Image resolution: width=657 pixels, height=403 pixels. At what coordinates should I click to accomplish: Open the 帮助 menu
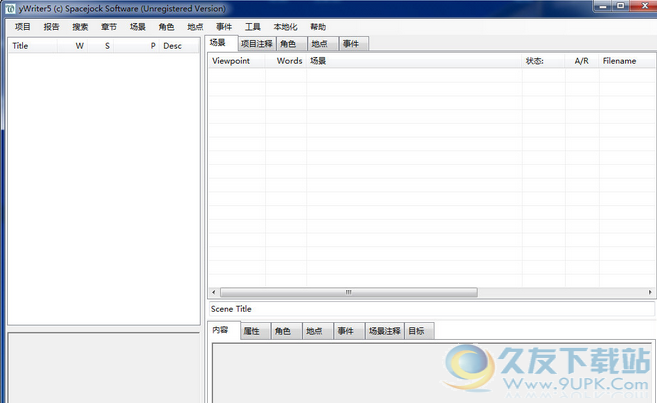click(x=318, y=27)
